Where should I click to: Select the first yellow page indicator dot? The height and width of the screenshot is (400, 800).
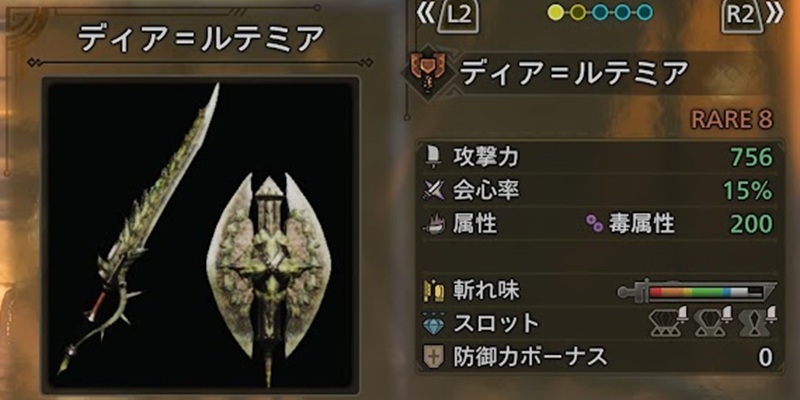click(x=556, y=12)
